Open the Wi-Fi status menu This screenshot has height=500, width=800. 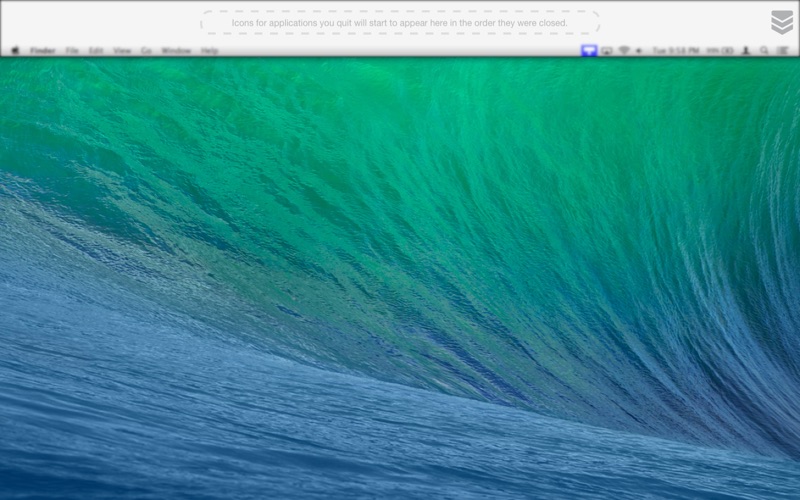[x=623, y=51]
